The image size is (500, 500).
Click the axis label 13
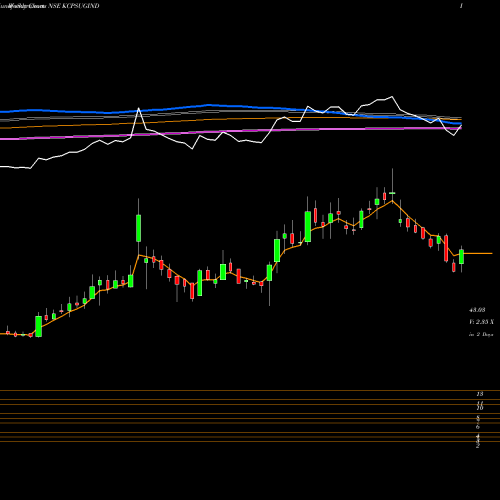pyautogui.click(x=480, y=394)
